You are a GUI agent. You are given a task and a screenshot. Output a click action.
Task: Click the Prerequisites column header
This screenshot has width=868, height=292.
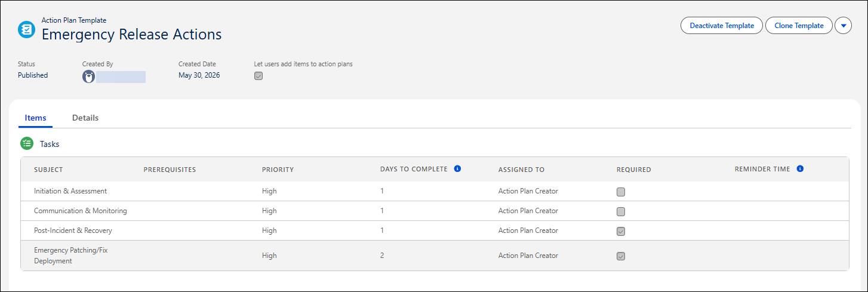[x=170, y=170]
